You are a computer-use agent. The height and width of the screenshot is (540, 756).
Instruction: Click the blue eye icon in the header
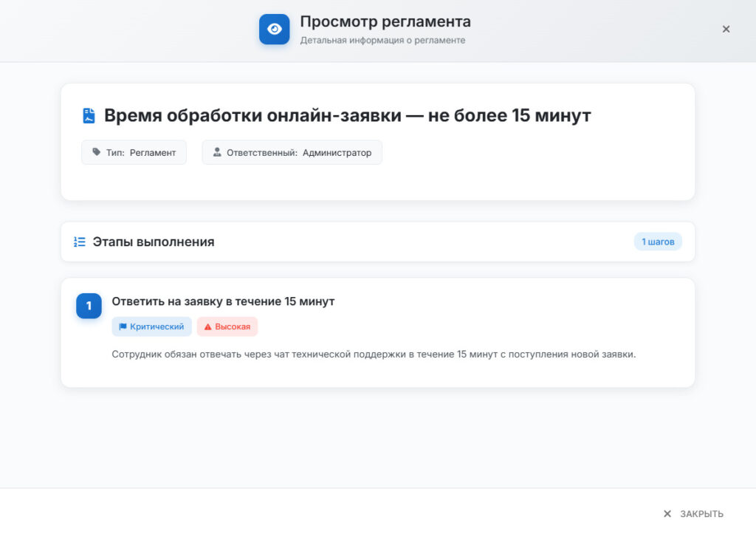[x=274, y=30]
